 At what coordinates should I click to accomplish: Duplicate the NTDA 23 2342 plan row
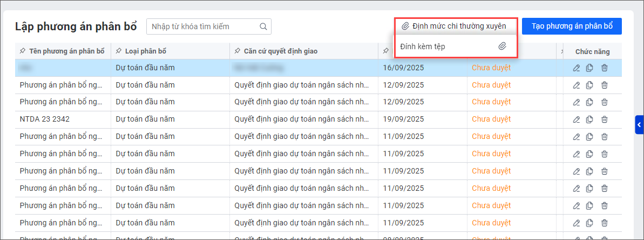pos(589,119)
